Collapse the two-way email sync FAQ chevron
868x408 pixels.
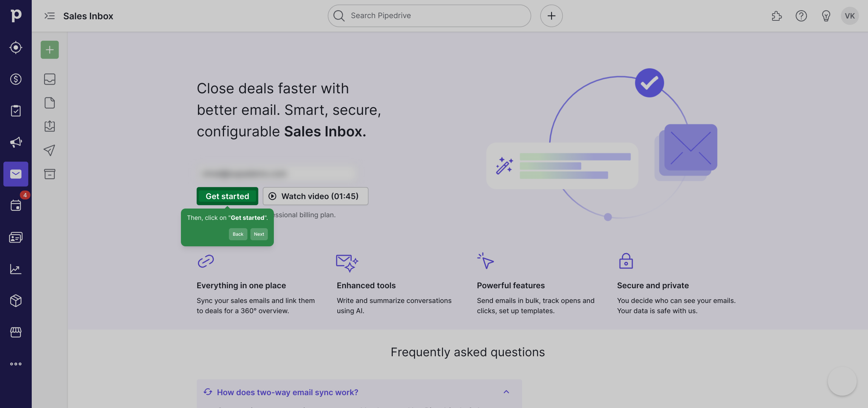(507, 392)
